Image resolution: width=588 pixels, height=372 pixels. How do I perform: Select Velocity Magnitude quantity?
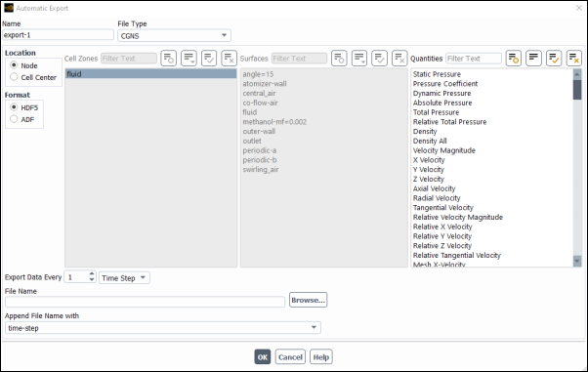point(444,150)
